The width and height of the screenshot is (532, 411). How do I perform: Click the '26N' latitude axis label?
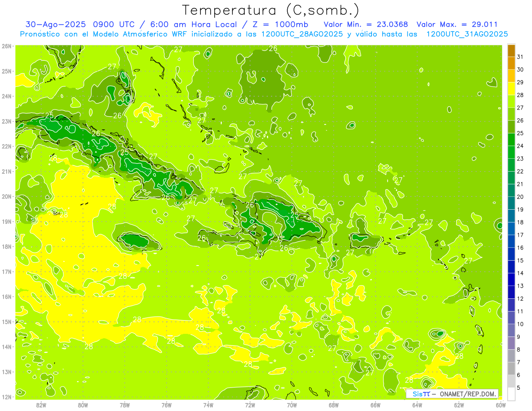click(x=7, y=46)
